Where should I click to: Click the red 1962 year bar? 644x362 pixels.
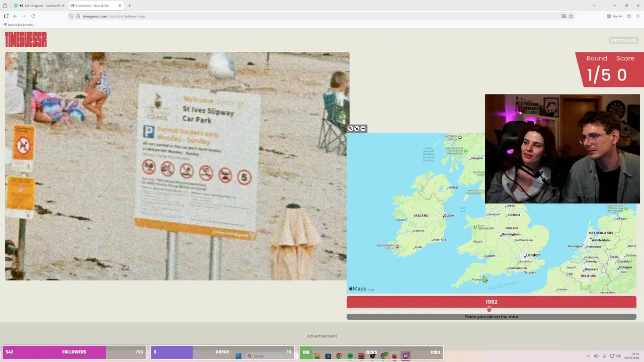tap(491, 302)
